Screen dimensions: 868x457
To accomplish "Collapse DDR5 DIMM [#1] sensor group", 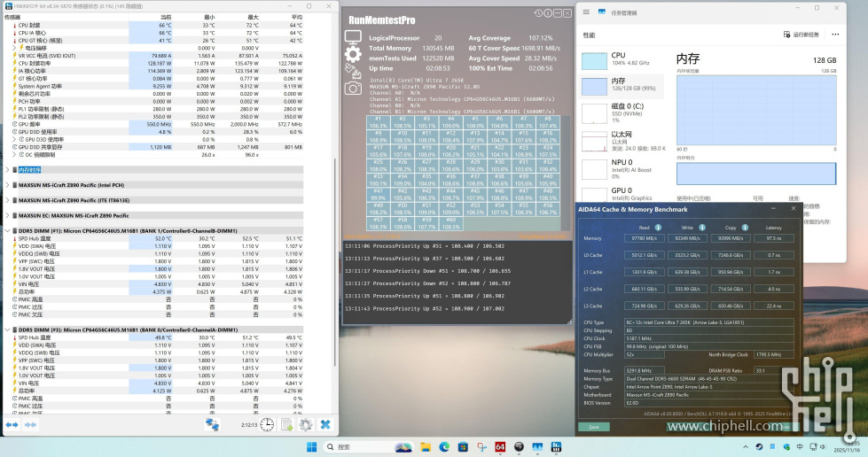I will point(7,230).
